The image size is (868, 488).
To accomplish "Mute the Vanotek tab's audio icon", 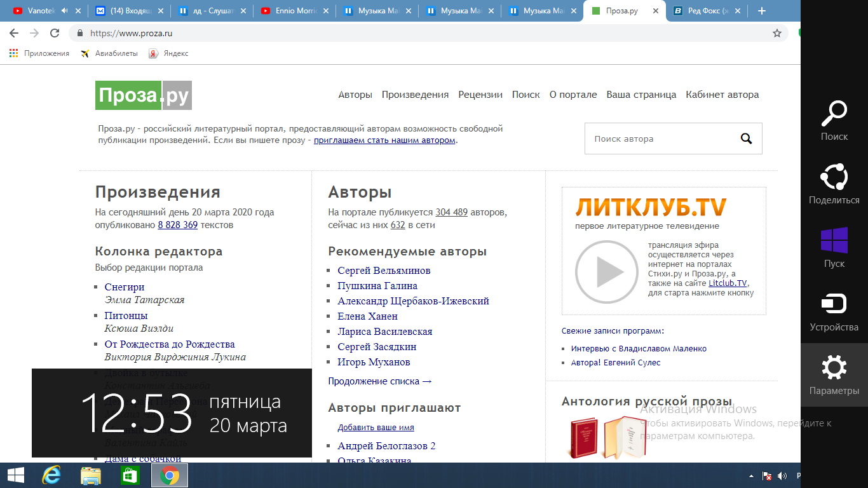I will point(64,11).
